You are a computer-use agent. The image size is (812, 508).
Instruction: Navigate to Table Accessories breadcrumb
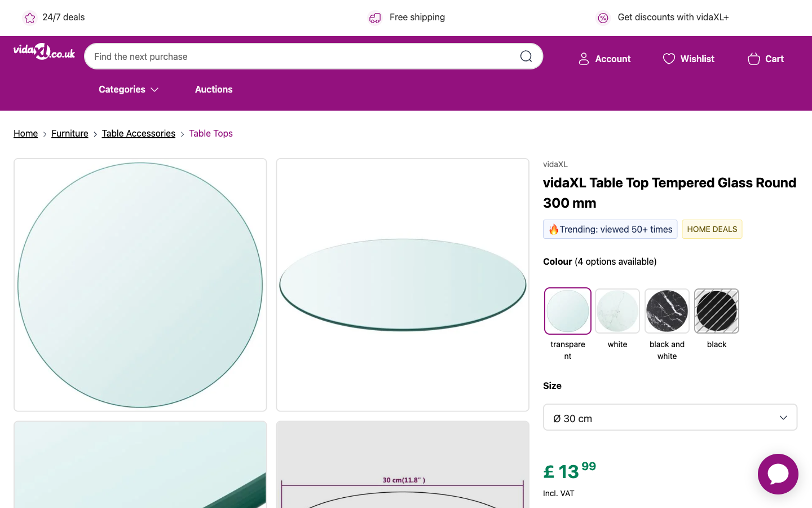click(139, 133)
